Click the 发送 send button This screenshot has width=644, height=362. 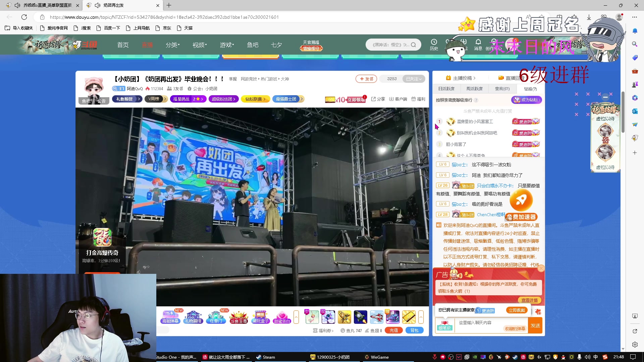click(x=535, y=325)
